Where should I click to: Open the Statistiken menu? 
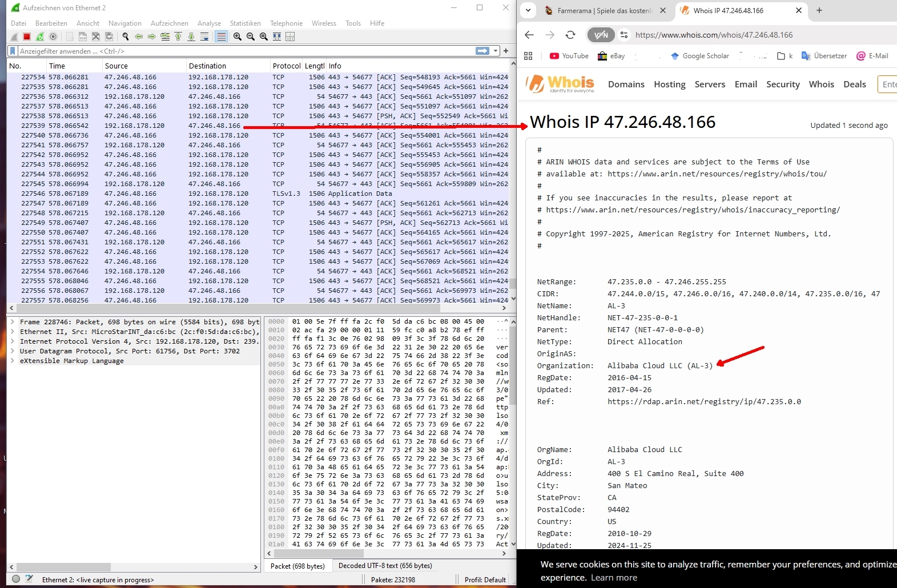(245, 23)
